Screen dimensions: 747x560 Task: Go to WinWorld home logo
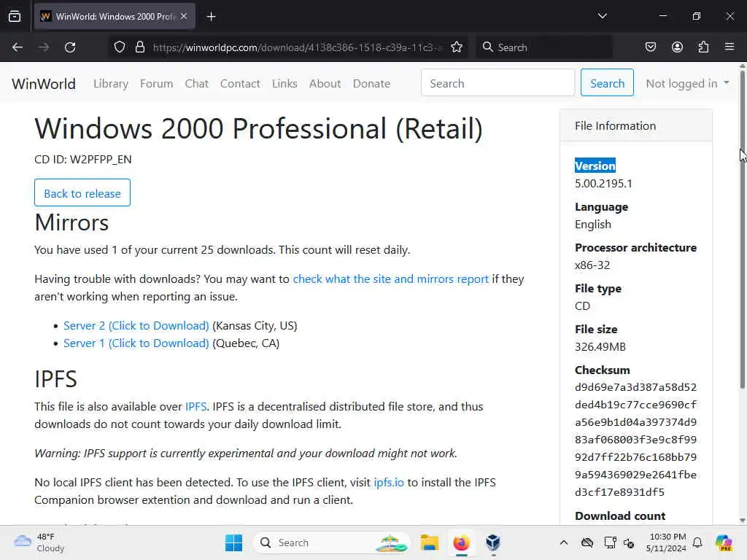pyautogui.click(x=44, y=84)
